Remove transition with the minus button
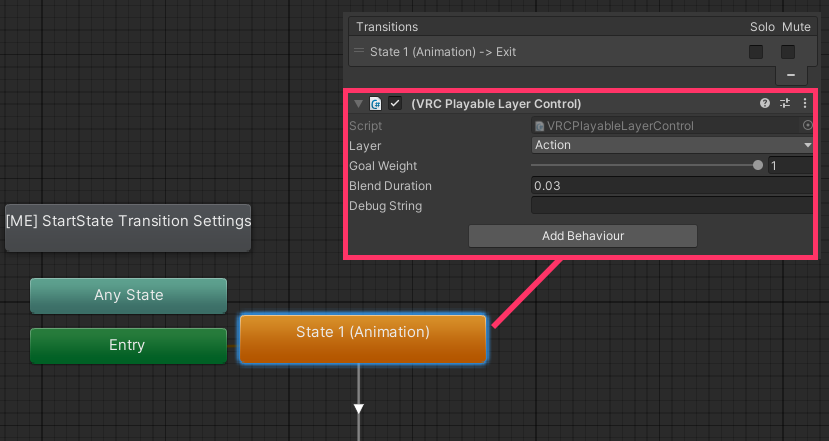 791,75
